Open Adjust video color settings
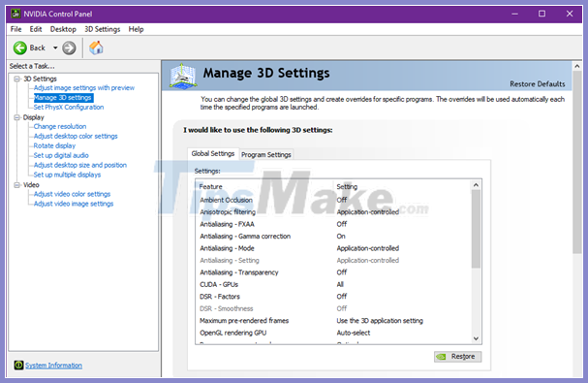Viewport: 588px width, 383px height. tap(72, 194)
